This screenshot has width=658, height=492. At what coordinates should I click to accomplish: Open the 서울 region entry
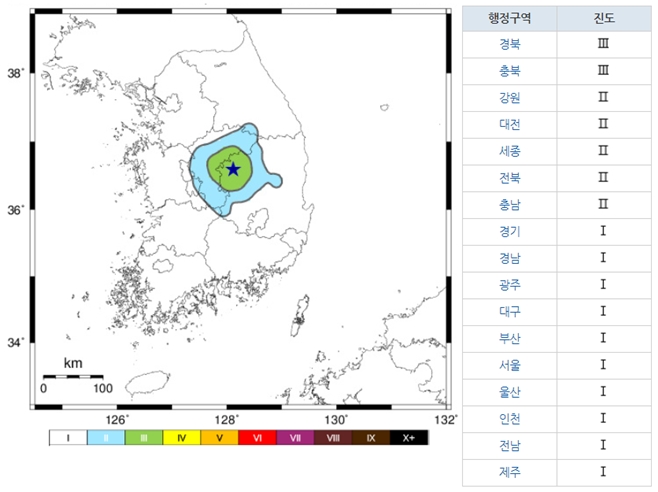pyautogui.click(x=510, y=364)
